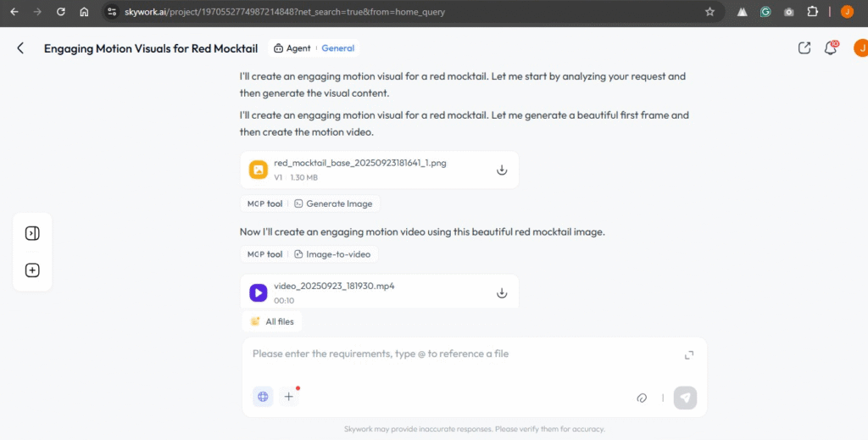Select the Agent mode tab
This screenshot has height=440, width=868.
(x=292, y=48)
